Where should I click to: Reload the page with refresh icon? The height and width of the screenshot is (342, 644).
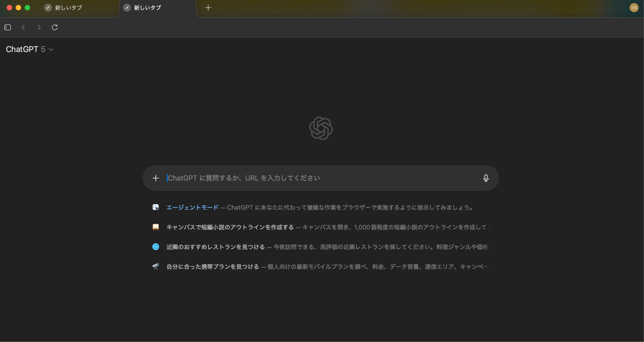coord(55,27)
